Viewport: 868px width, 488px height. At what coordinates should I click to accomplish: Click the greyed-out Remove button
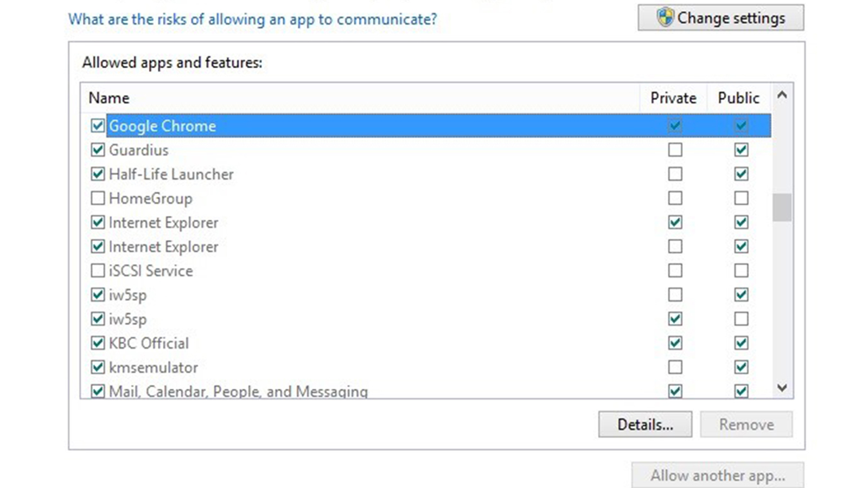pos(746,424)
